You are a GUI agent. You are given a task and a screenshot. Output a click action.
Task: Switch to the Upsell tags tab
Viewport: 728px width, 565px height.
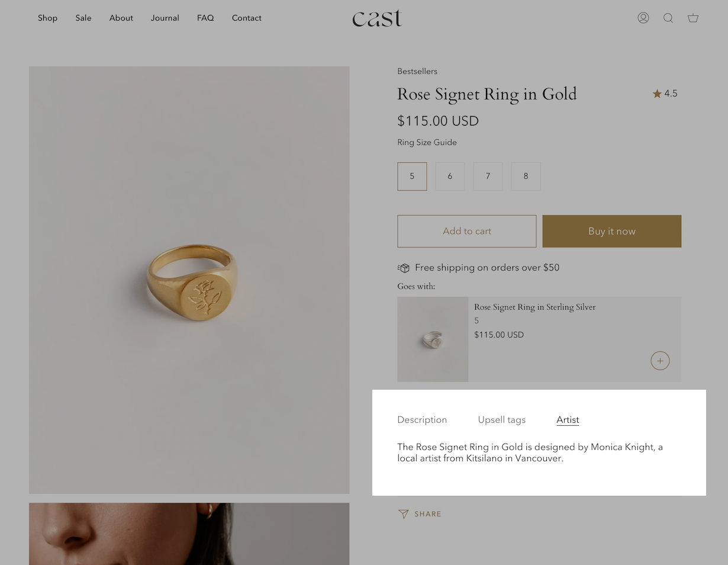pyautogui.click(x=501, y=420)
